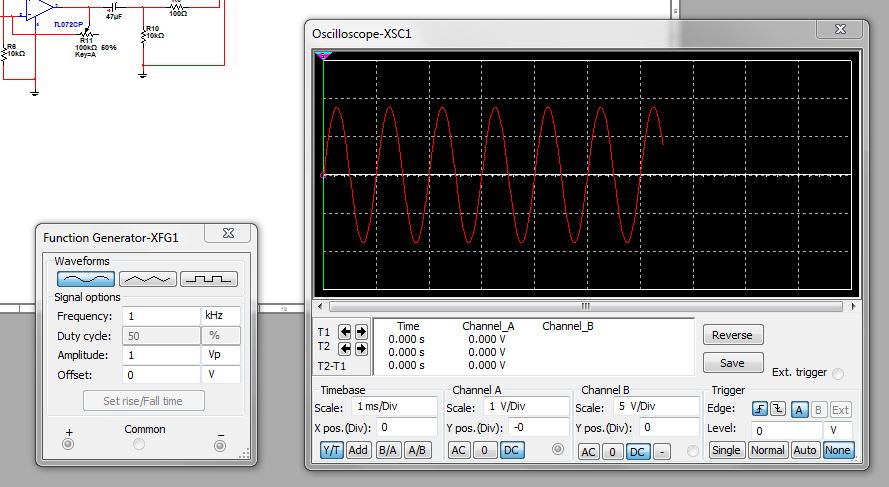Screen dimensions: 889x487
Task: Click the Ext. trigger terminal indicator
Action: pyautogui.click(x=838, y=373)
